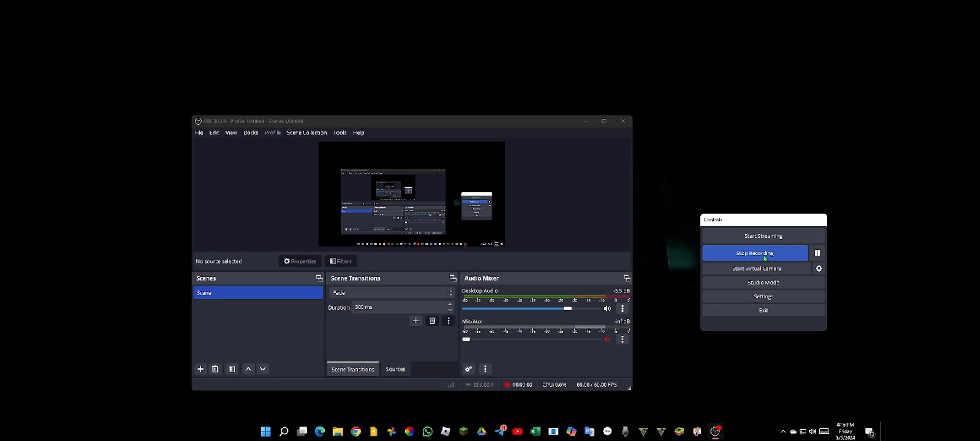The width and height of the screenshot is (980, 441).
Task: Switch to the Sources tab
Action: point(395,369)
